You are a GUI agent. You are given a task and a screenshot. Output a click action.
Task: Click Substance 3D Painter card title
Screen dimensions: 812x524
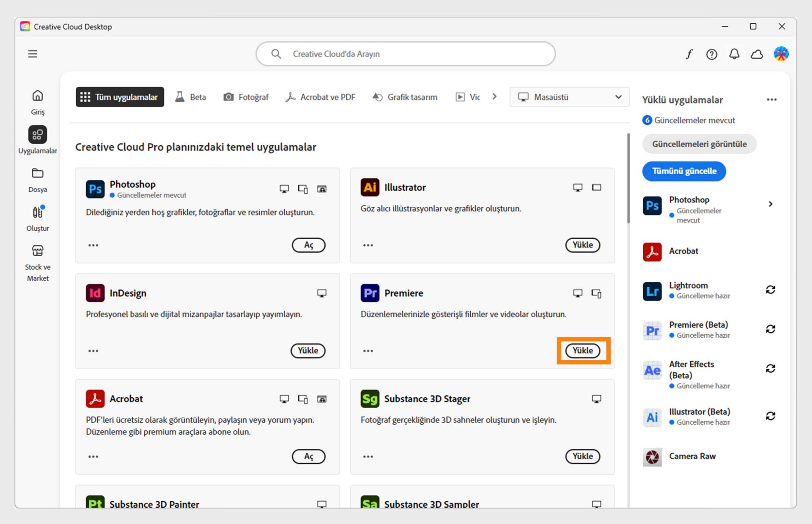[x=154, y=504]
